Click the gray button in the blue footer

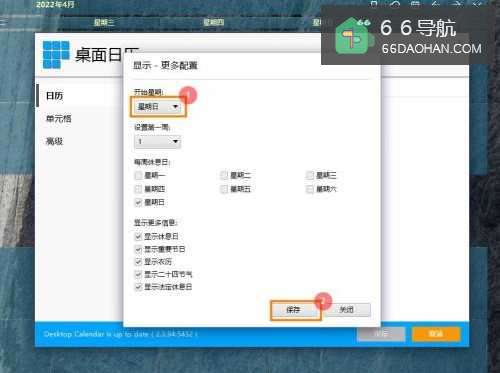pos(381,334)
